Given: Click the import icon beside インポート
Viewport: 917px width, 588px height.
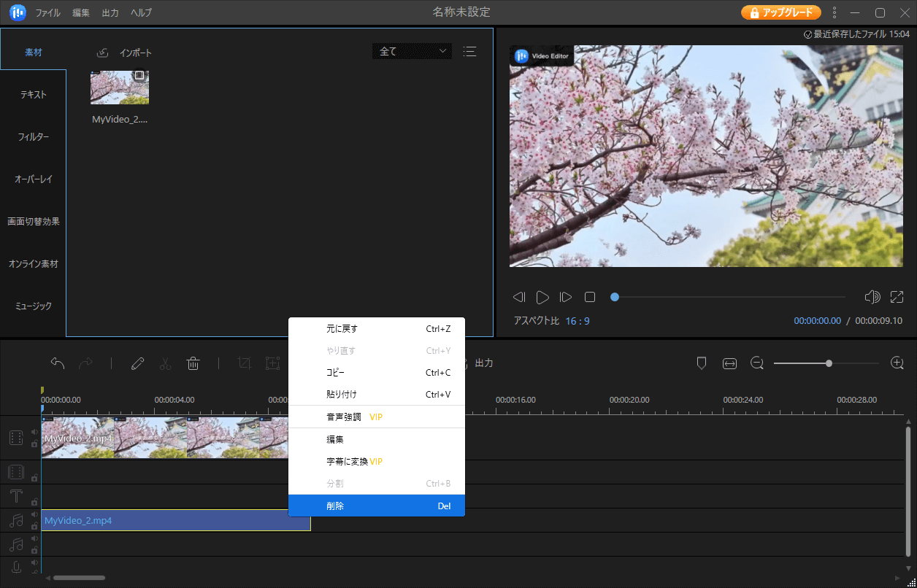Looking at the screenshot, I should click(x=103, y=53).
